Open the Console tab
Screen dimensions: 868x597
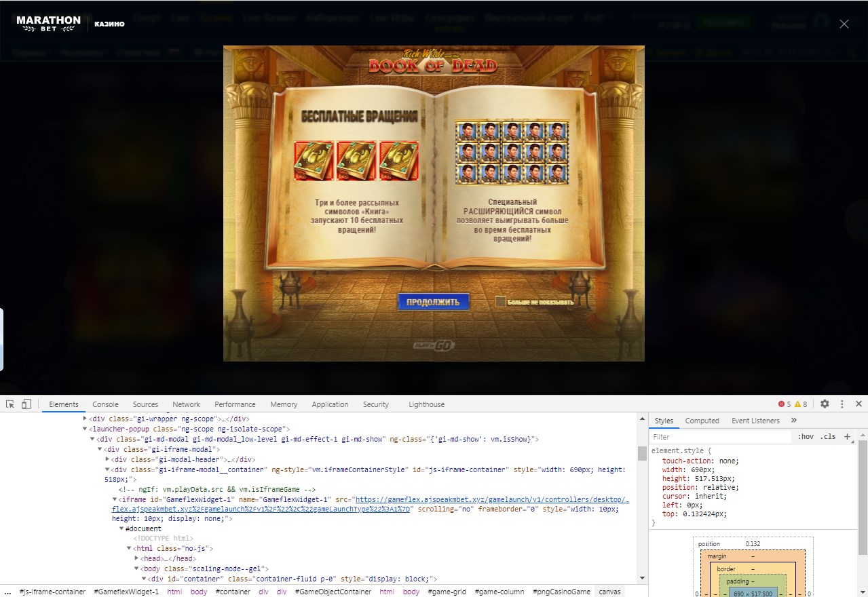(105, 404)
